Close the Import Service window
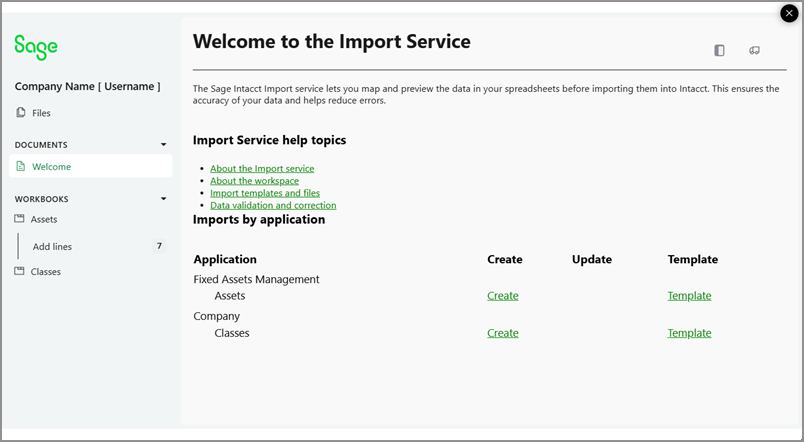The image size is (804, 442). click(790, 13)
